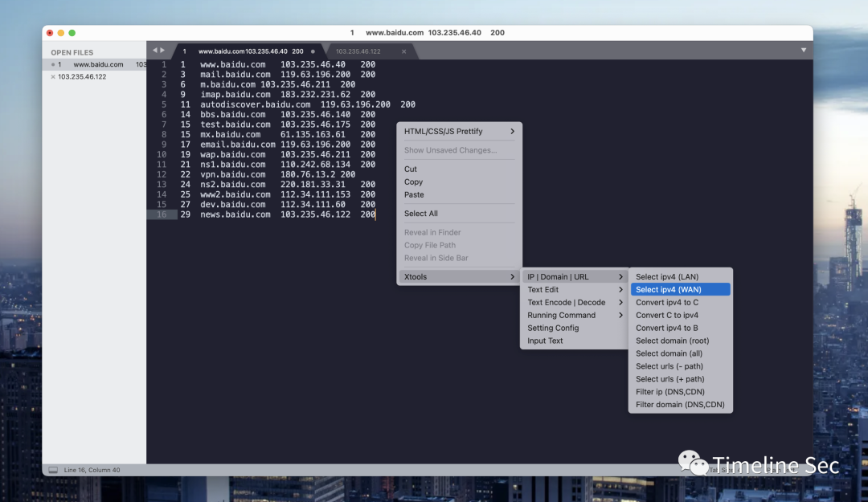Choose Convert C to ipv4
Screen dimensions: 868x502
[681, 315]
